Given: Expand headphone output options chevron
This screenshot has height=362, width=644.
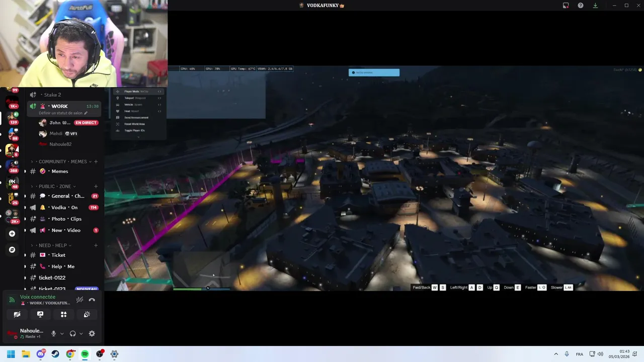Looking at the screenshot, I should [81, 333].
